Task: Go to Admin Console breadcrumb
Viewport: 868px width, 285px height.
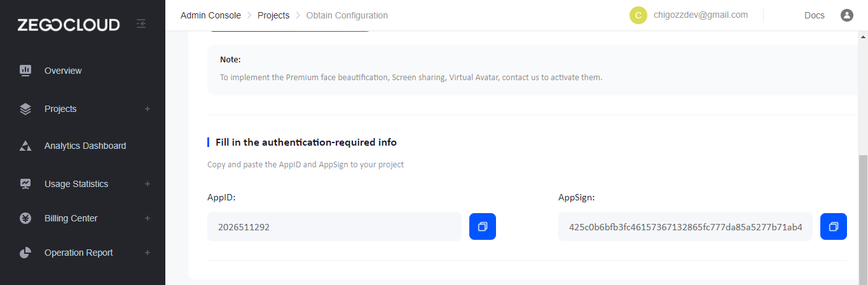Action: point(210,15)
